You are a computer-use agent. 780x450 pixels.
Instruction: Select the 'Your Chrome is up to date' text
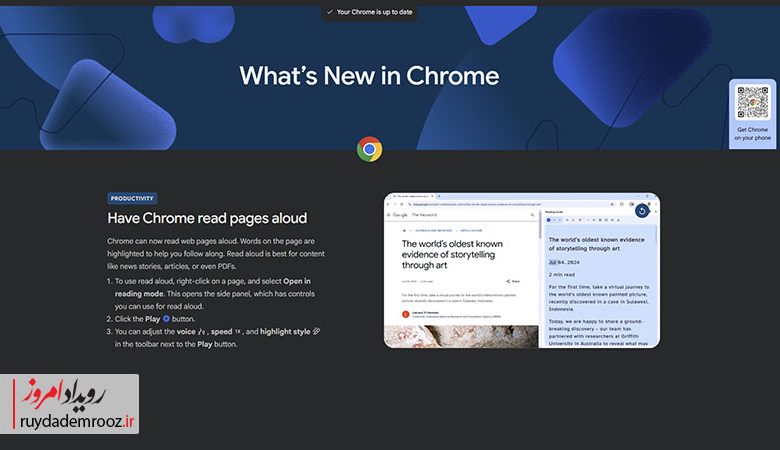point(375,12)
